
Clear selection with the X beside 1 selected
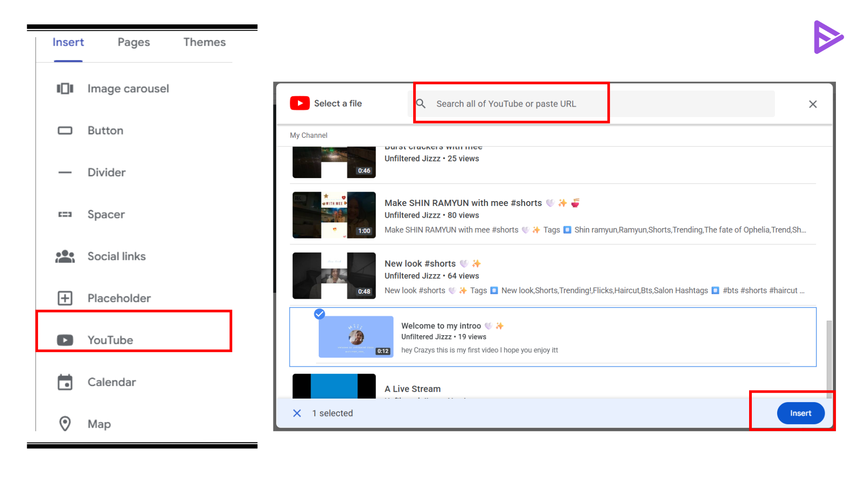tap(297, 413)
